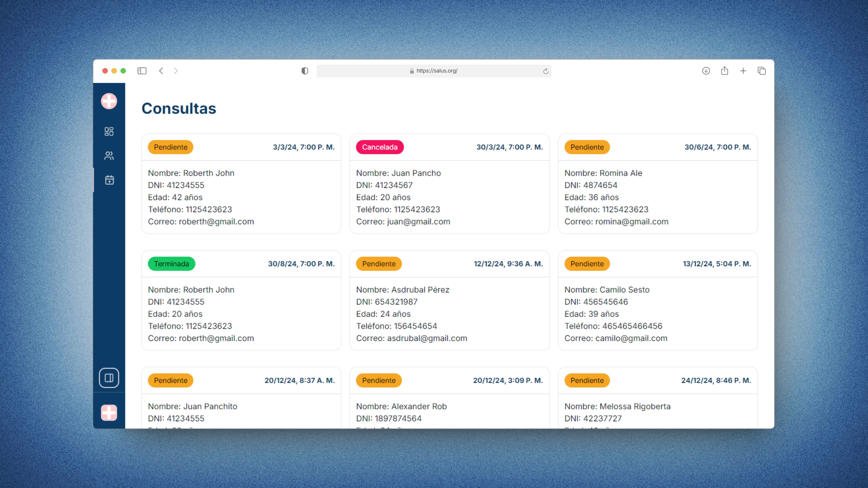Click date 30/3/24, 7:00 P. M.
868x488 pixels.
[x=509, y=147]
